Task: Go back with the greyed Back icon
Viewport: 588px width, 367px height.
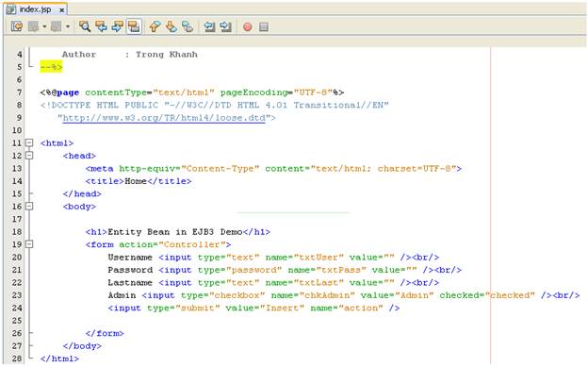Action: click(x=34, y=26)
